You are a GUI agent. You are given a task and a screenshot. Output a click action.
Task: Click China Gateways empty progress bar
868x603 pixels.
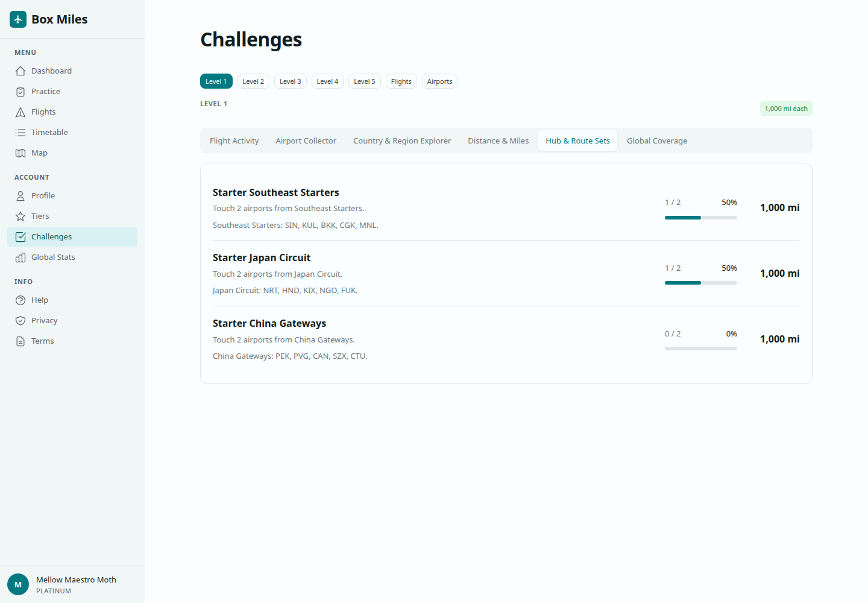coord(701,349)
